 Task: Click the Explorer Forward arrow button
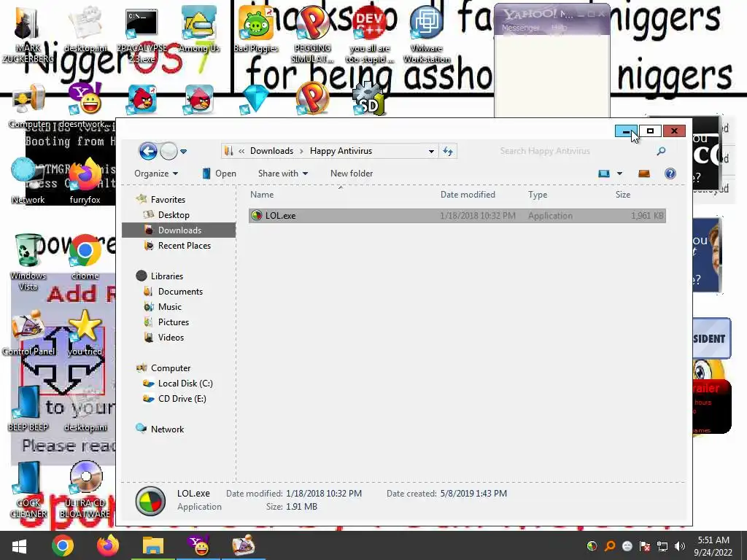tap(169, 152)
